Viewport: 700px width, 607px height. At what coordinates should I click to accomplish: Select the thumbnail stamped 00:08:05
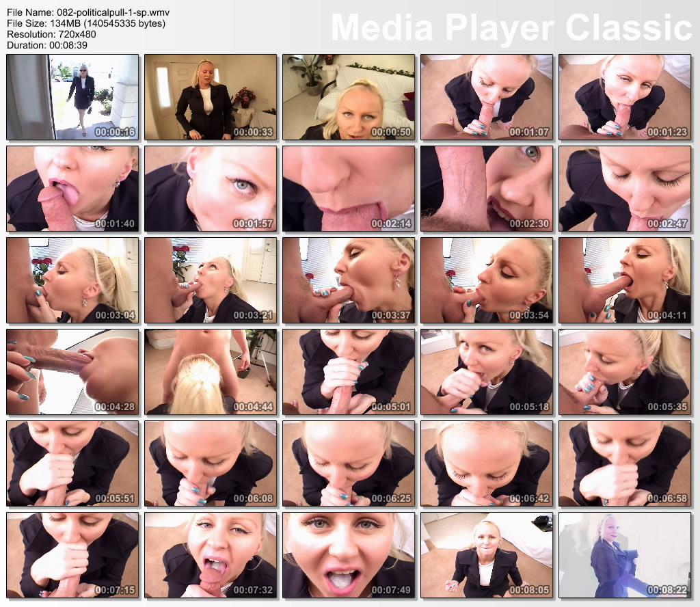pos(487,555)
